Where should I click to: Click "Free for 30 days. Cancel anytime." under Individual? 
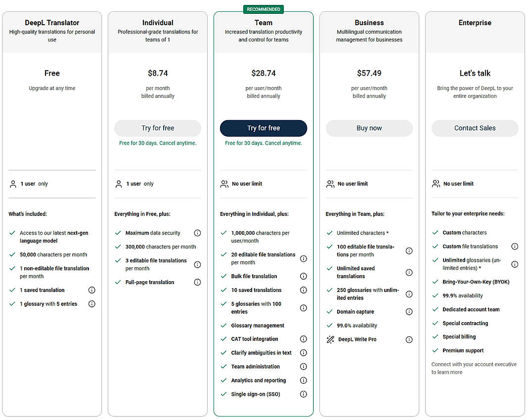pyautogui.click(x=157, y=143)
